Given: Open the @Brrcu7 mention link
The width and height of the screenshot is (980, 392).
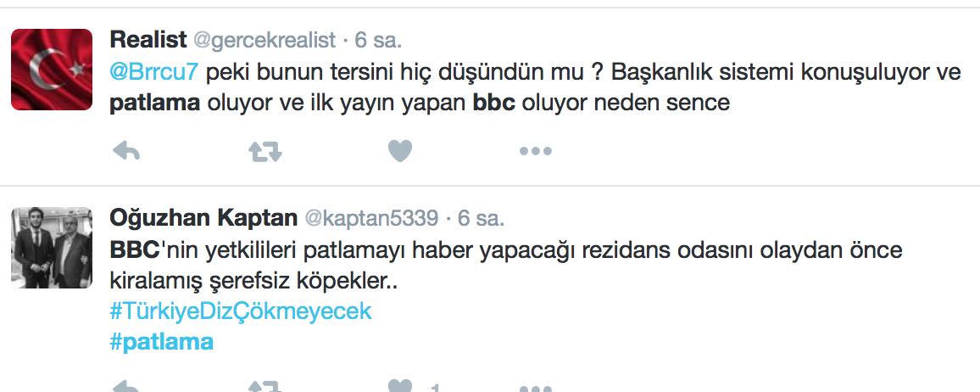Looking at the screenshot, I should tap(153, 72).
